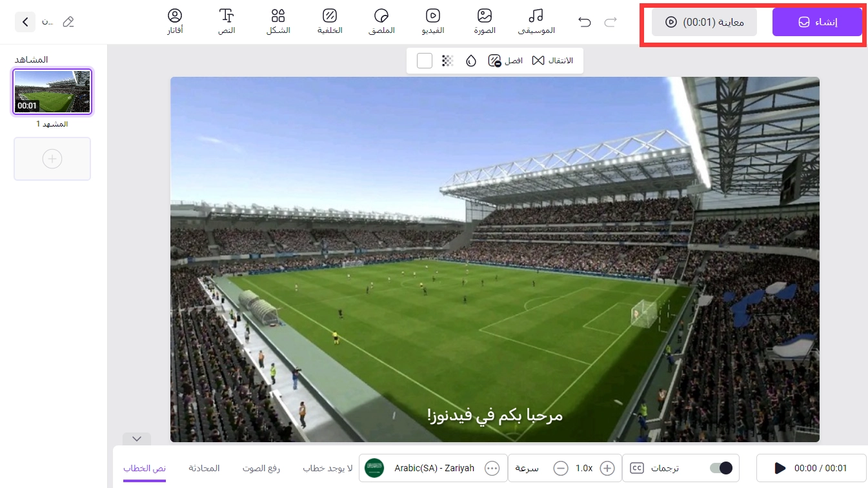Switch to Upload Voice (رفع الصوت) tab
The height and width of the screenshot is (488, 868).
point(261,468)
